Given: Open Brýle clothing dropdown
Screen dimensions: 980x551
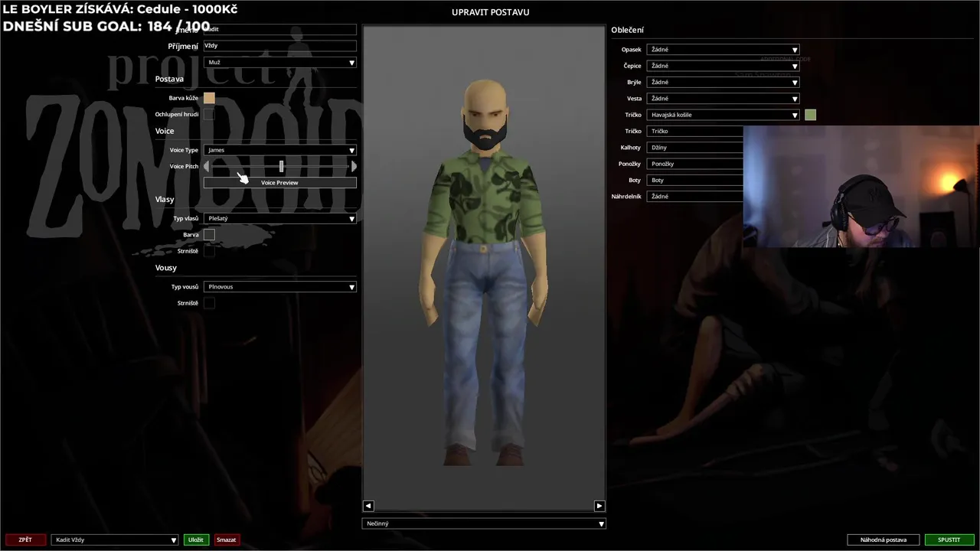Looking at the screenshot, I should click(x=723, y=82).
